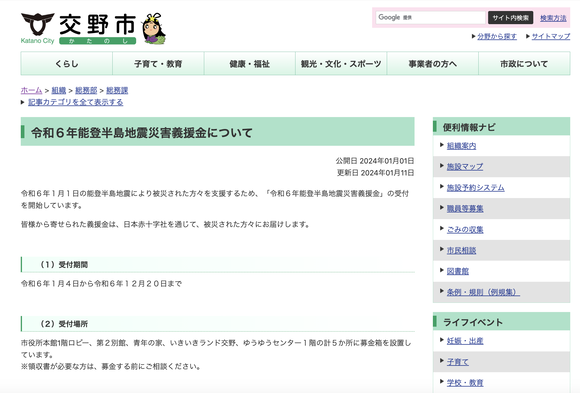Click the サイト内検索 button
The width and height of the screenshot is (580, 393).
[x=510, y=17]
